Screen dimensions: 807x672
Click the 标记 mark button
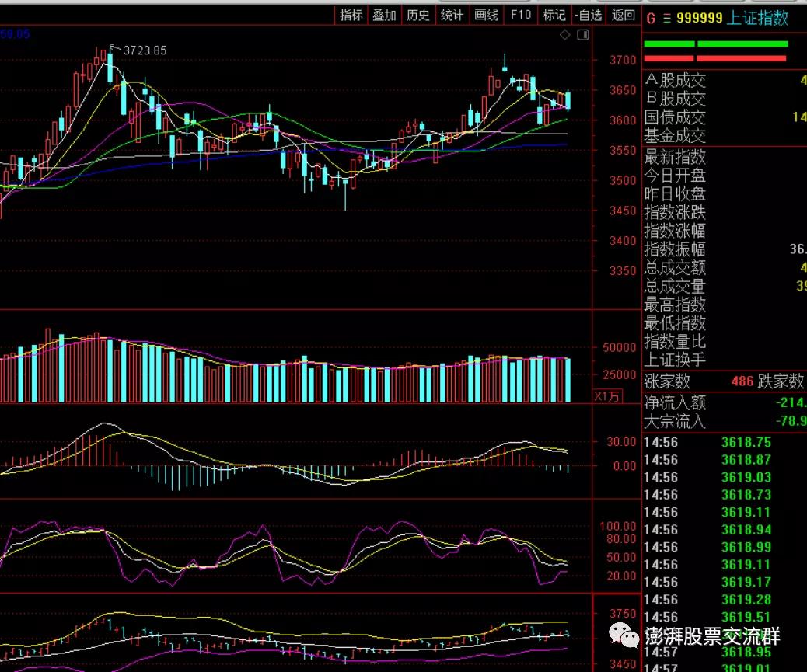coord(554,15)
